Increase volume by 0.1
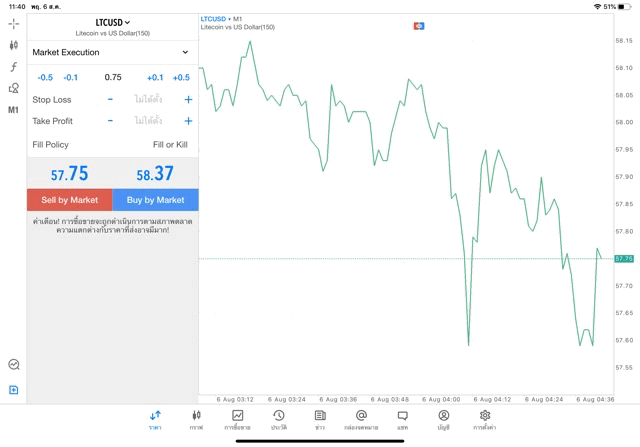640x447 pixels. point(154,77)
